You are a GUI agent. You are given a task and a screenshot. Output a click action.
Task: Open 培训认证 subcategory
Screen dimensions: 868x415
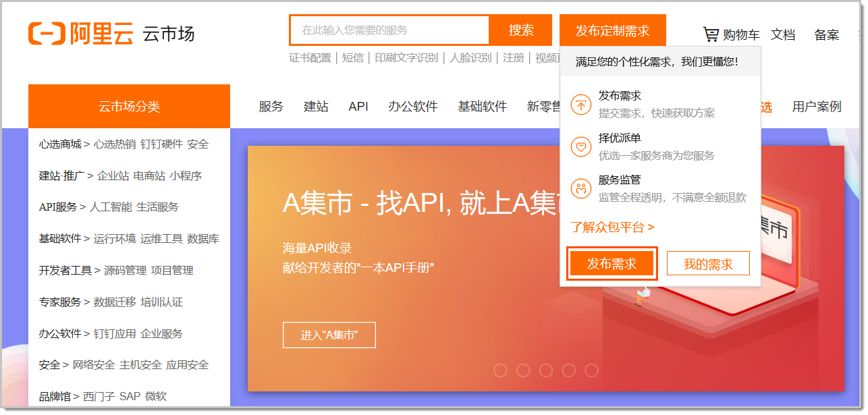click(161, 302)
